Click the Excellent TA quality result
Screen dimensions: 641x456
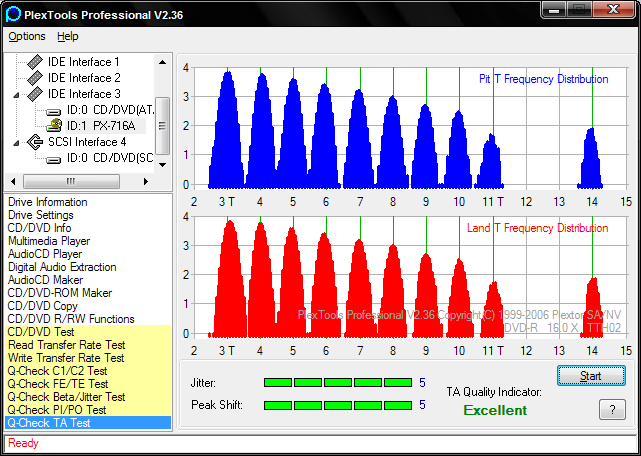(495, 410)
